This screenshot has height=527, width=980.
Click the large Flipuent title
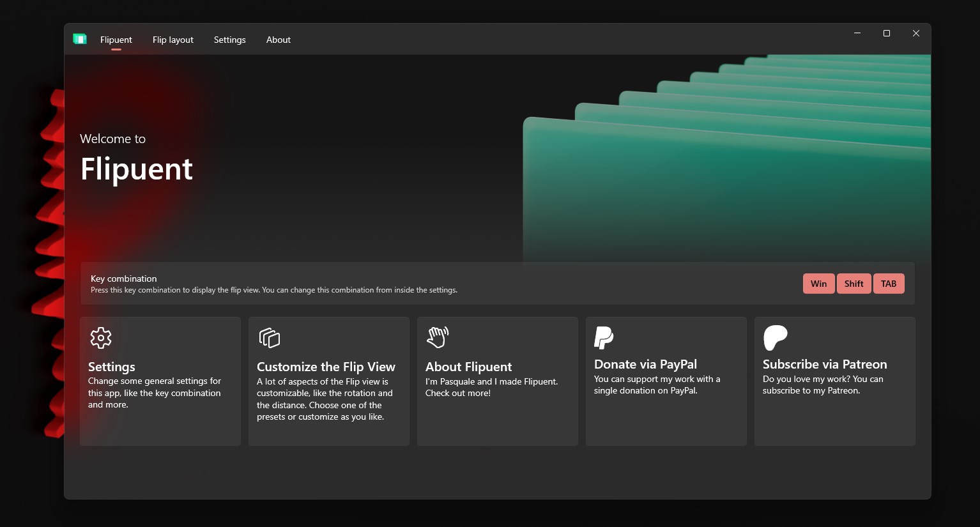(137, 169)
